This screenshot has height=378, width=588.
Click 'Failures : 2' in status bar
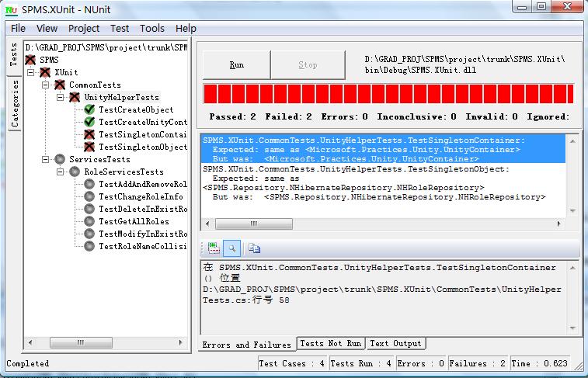[477, 363]
